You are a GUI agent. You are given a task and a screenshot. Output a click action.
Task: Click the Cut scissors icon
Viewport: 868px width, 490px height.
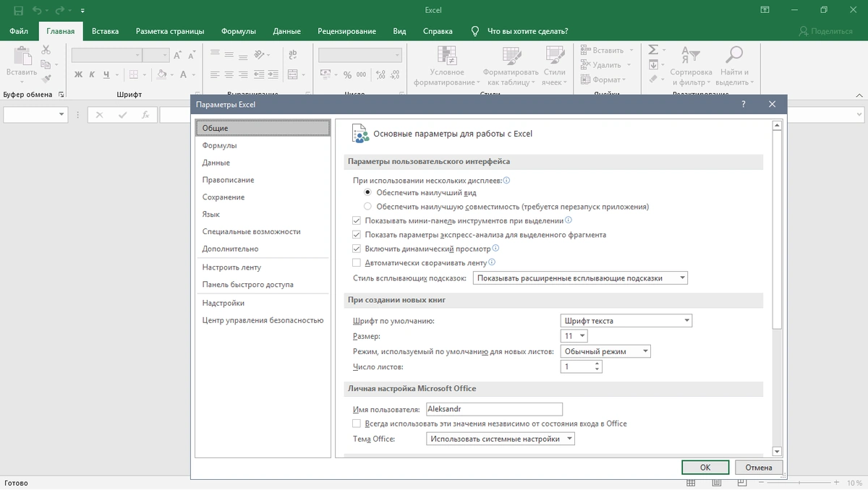click(46, 50)
